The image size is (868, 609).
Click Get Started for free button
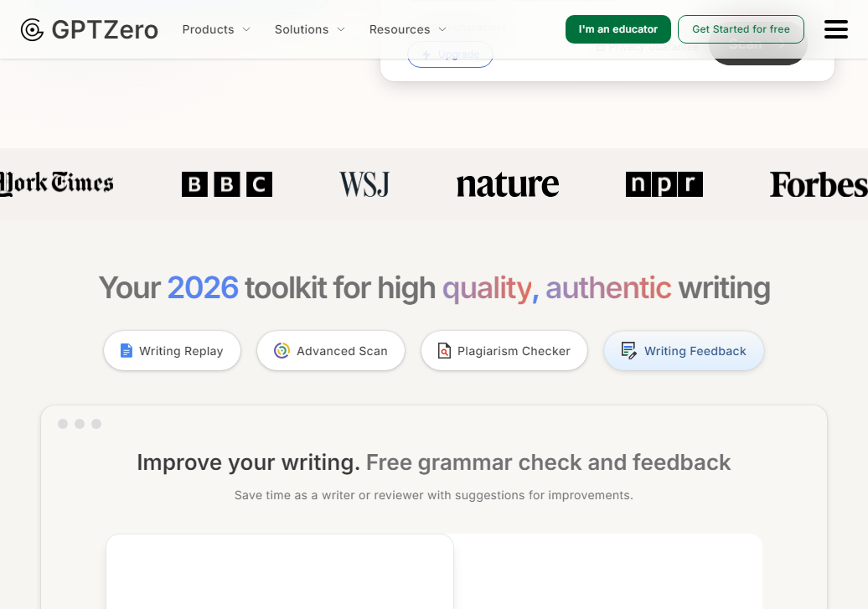coord(741,29)
